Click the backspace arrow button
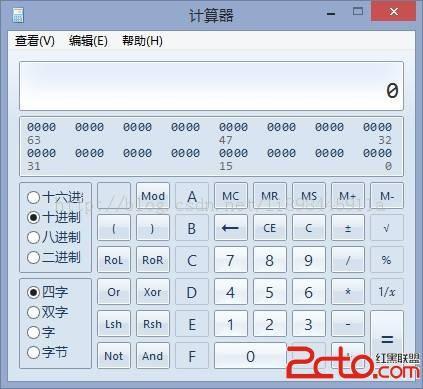This screenshot has height=389, width=423. 231,228
